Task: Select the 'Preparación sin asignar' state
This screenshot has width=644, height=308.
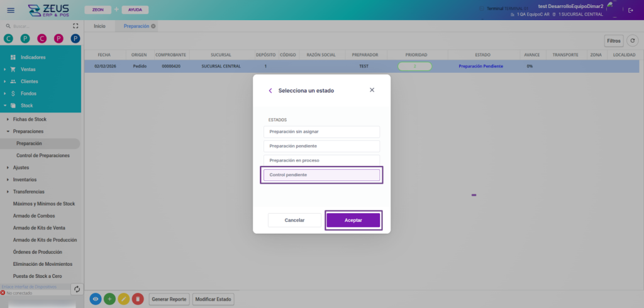Action: coord(321,132)
